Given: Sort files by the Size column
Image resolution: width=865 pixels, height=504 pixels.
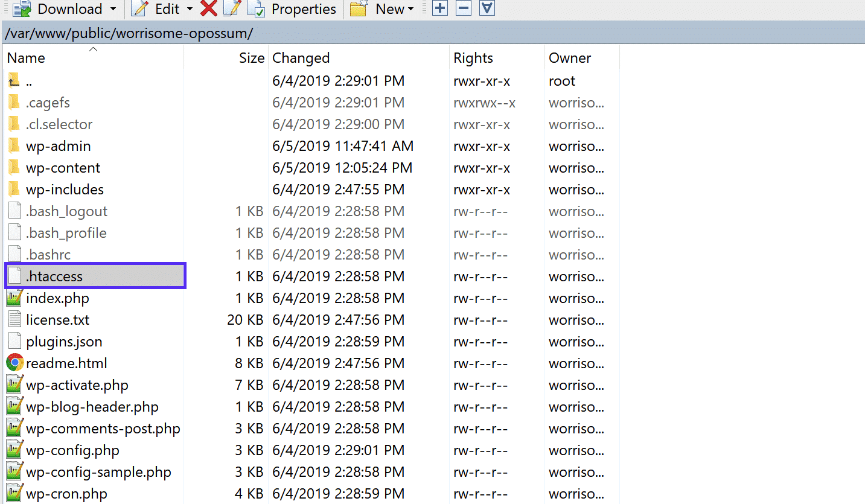Looking at the screenshot, I should point(251,57).
